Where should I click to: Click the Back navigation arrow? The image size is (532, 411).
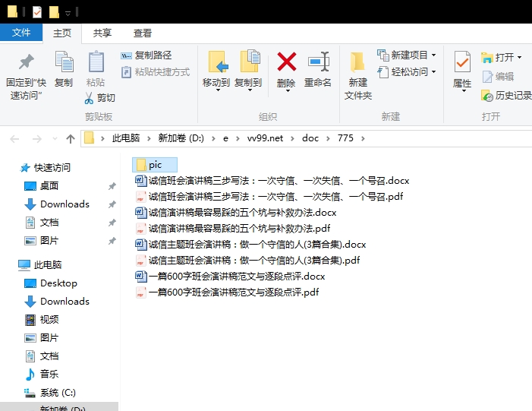pyautogui.click(x=14, y=139)
